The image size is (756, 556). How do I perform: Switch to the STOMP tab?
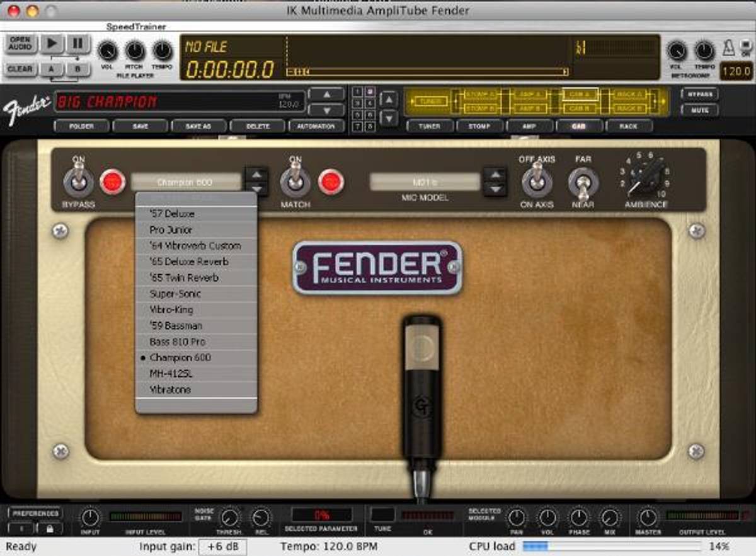point(479,126)
